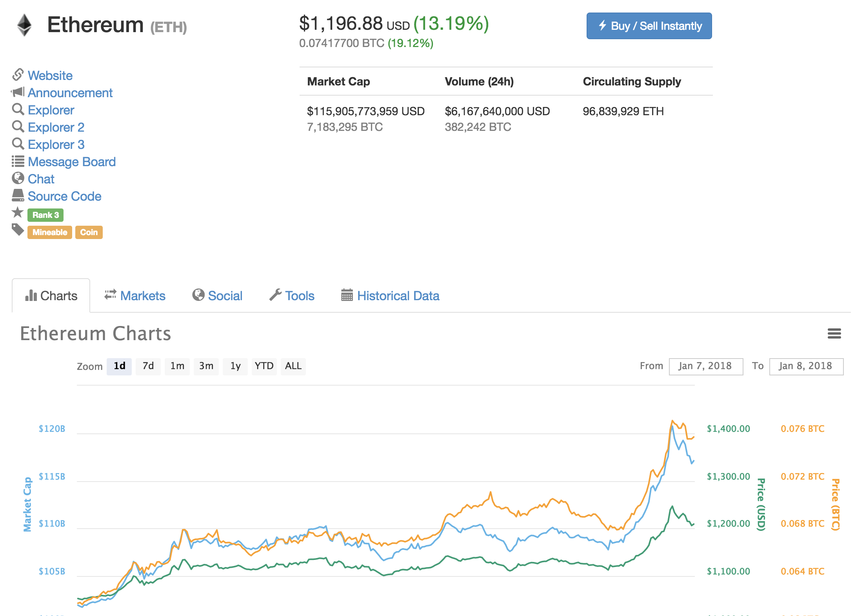865x616 pixels.
Task: Click the Rank 3 badge
Action: (x=45, y=215)
